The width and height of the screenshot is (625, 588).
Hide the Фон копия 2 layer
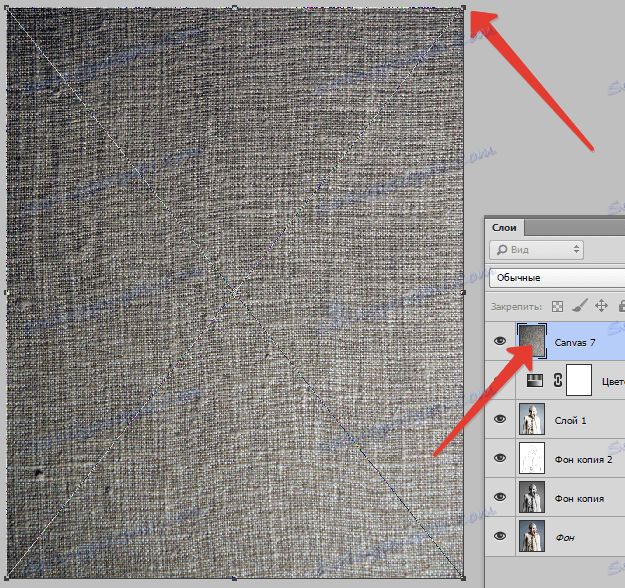[500, 458]
